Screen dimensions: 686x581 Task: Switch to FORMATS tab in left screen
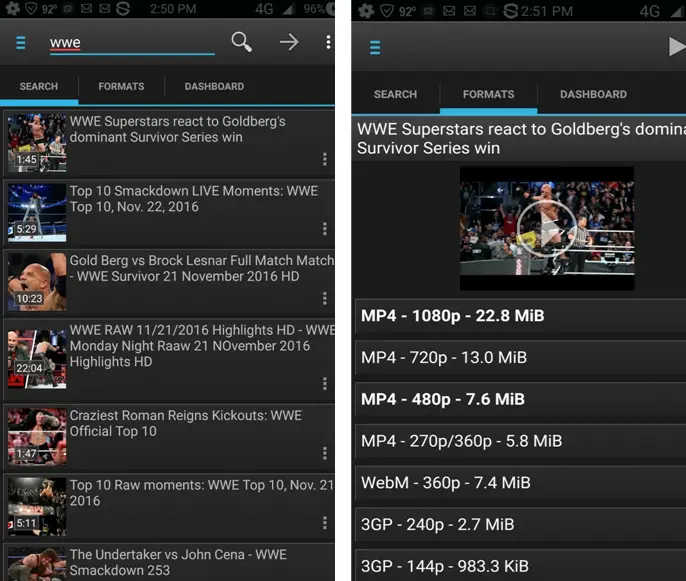pos(121,86)
